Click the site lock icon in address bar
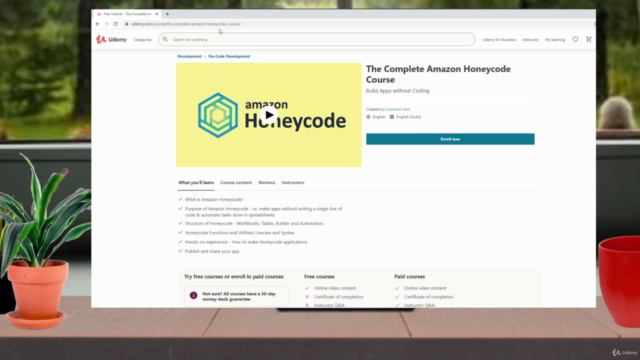Screen dimensions: 640x360 coord(127,24)
